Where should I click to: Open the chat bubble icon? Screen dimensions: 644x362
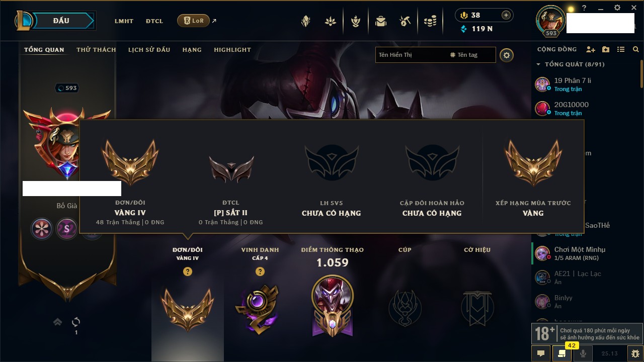(x=541, y=353)
